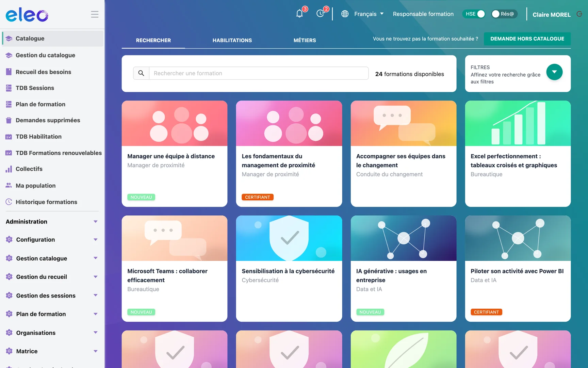Open the clock reminders icon

(320, 14)
